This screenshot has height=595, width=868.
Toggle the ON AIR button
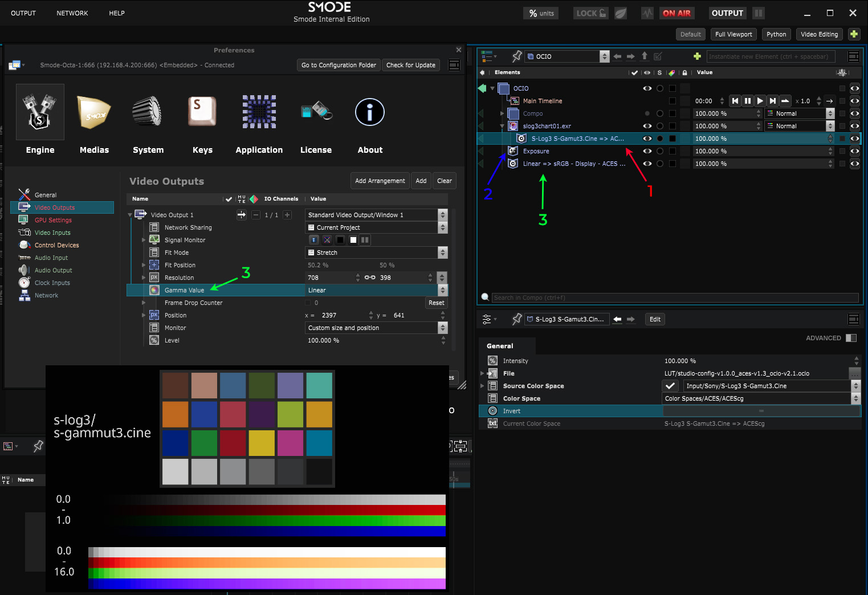click(x=677, y=13)
